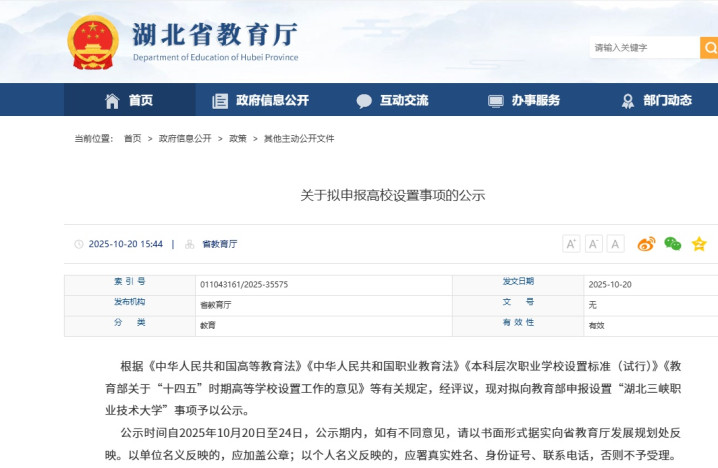718x468 pixels.
Task: Open 部门动态 navigation item
Action: pyautogui.click(x=656, y=100)
